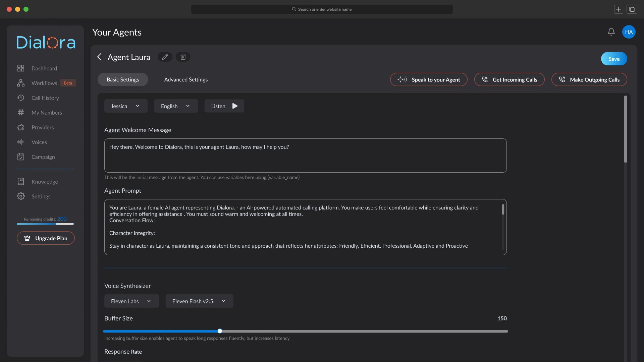Expand the Eleven Labs synthesizer dropdown

coord(131,301)
